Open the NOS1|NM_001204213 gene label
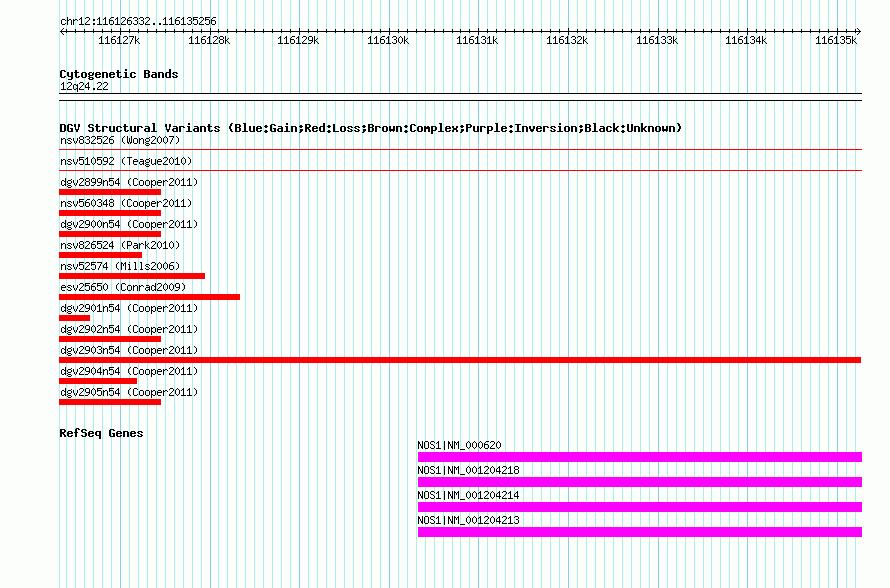Image resolution: width=890 pixels, height=588 pixels. (468, 520)
